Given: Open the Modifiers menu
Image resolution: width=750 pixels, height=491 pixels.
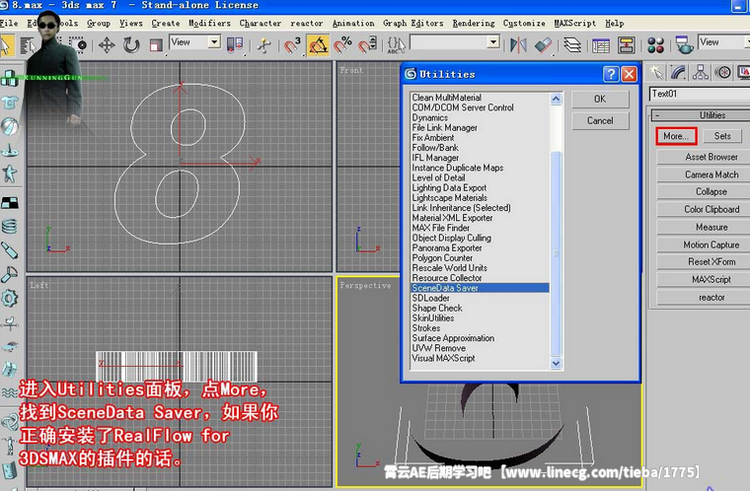Looking at the screenshot, I should (x=209, y=23).
